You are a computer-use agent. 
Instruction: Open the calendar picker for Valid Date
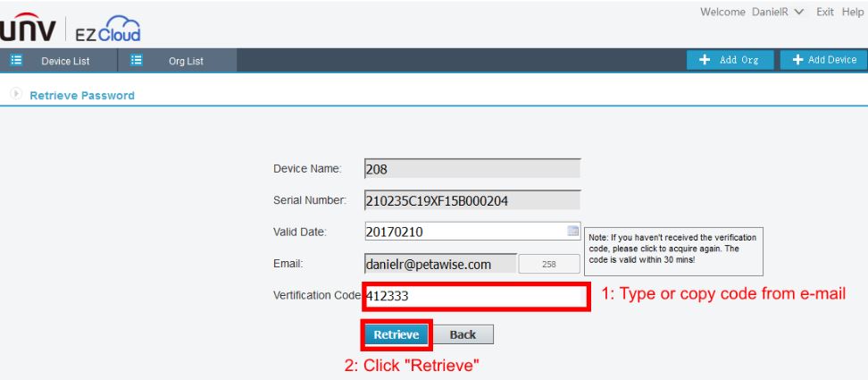pos(573,231)
